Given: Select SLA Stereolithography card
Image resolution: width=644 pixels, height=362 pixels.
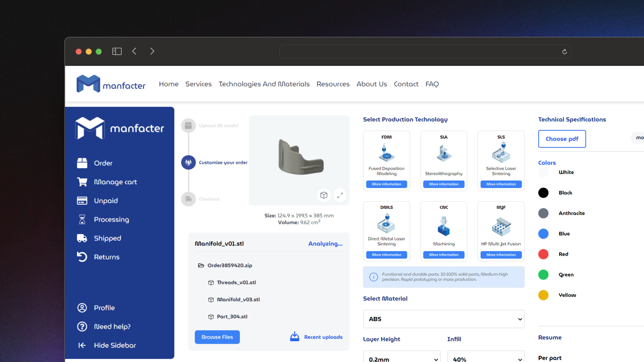Looking at the screenshot, I should coord(444,161).
